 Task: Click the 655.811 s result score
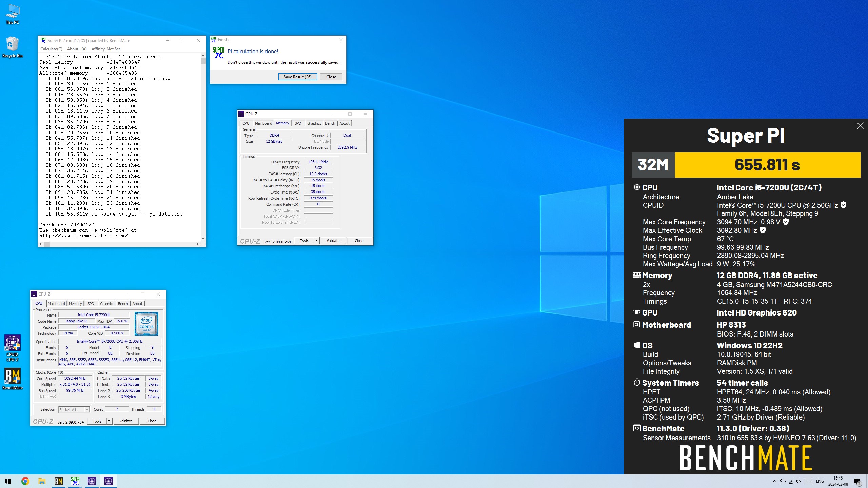(767, 165)
